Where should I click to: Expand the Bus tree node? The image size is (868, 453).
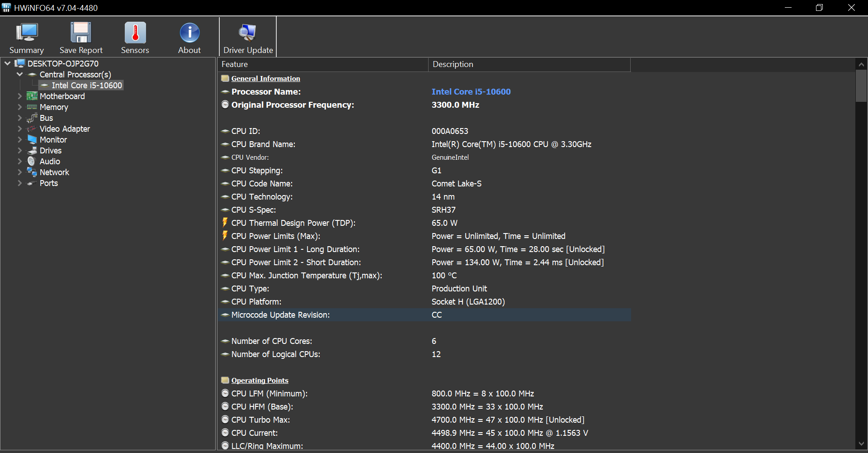19,118
